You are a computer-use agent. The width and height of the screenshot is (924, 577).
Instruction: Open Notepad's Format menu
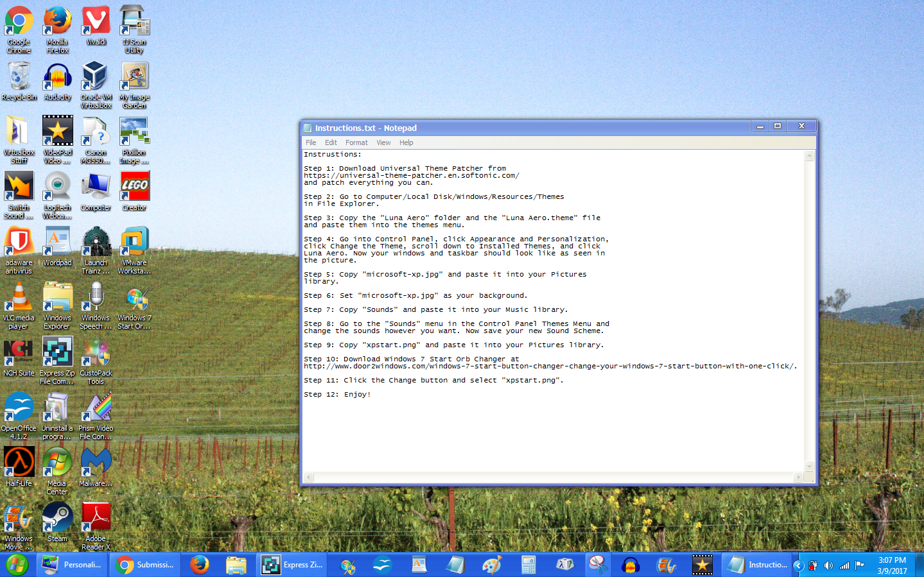click(356, 142)
